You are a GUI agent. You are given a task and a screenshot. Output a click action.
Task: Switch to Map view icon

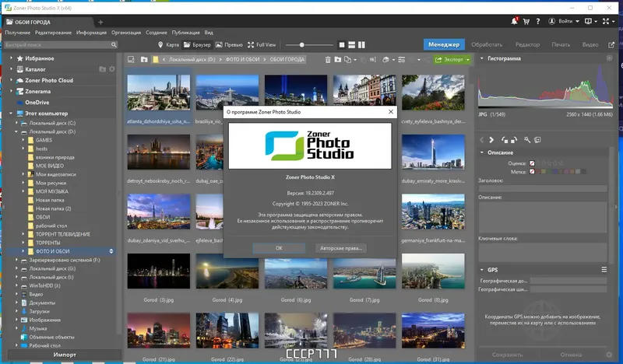[x=160, y=45]
